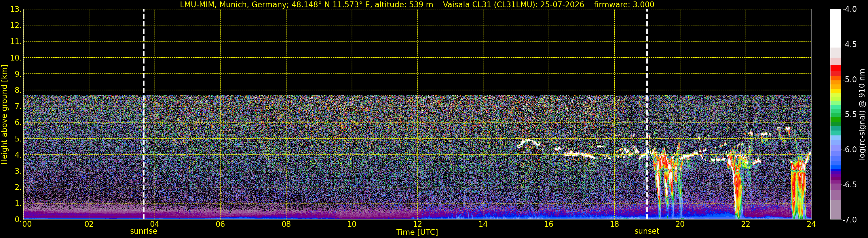Image resolution: width=868 pixels, height=238 pixels.
Task: Click the '12.' height axis tick label
Action: coord(16,26)
